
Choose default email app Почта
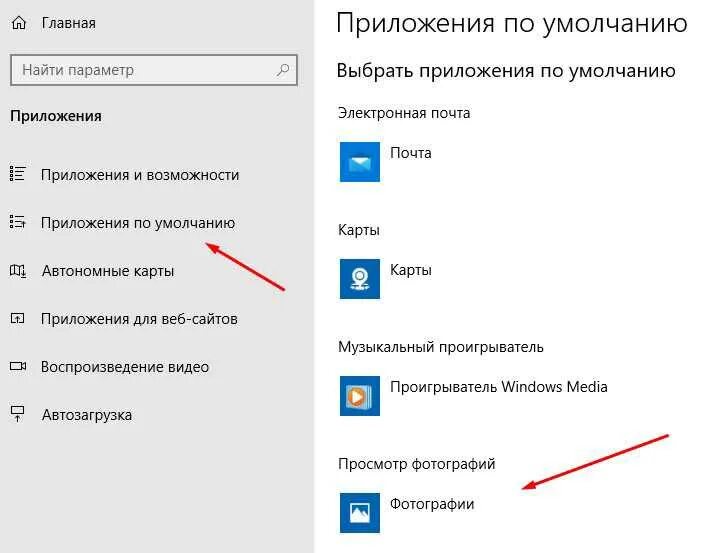(411, 153)
